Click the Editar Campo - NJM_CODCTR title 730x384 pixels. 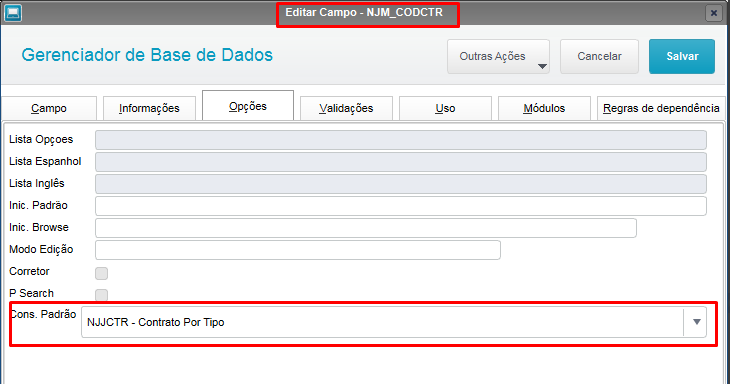[x=364, y=13]
